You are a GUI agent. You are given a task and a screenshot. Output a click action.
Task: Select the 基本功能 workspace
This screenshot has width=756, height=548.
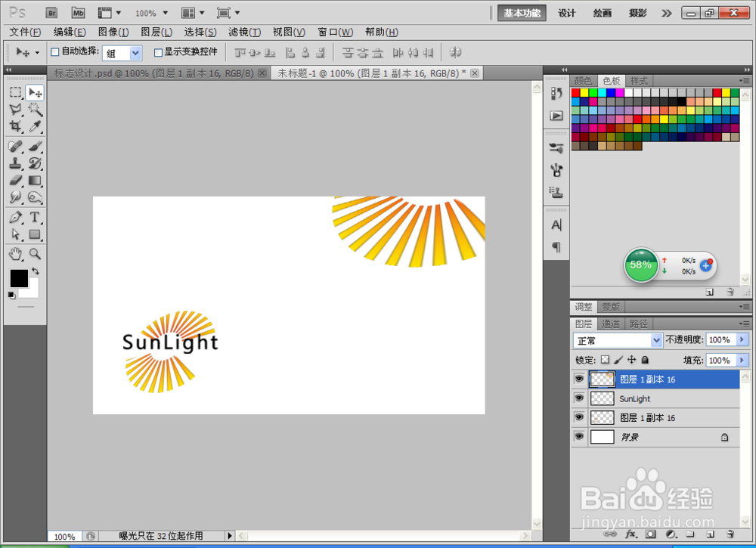click(x=522, y=13)
